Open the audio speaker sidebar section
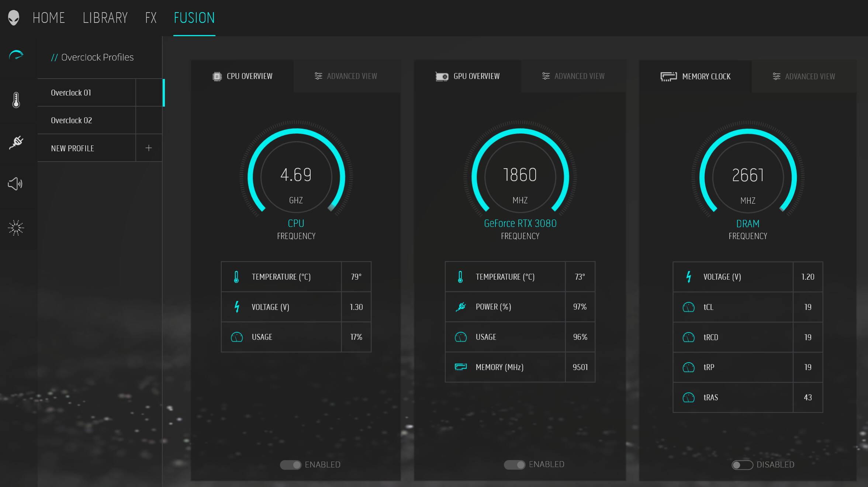The image size is (868, 487). (15, 184)
